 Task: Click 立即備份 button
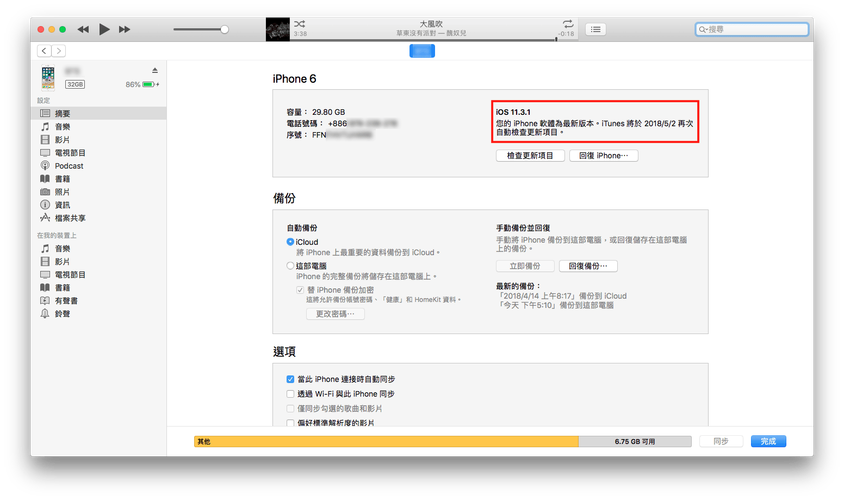point(525,266)
